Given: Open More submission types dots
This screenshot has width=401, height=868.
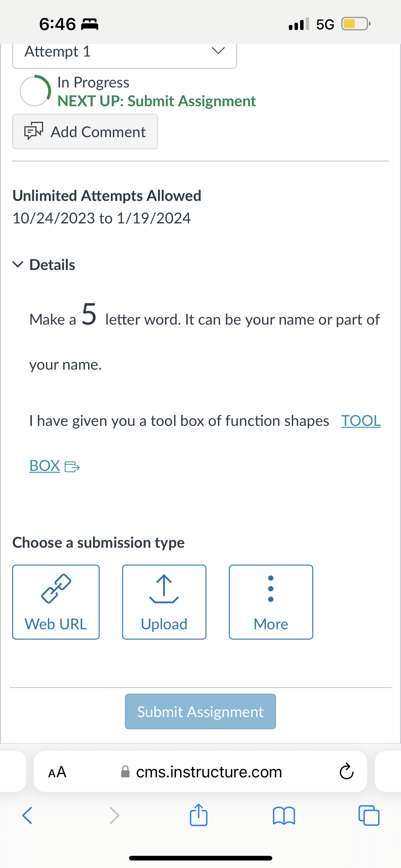Looking at the screenshot, I should [271, 589].
